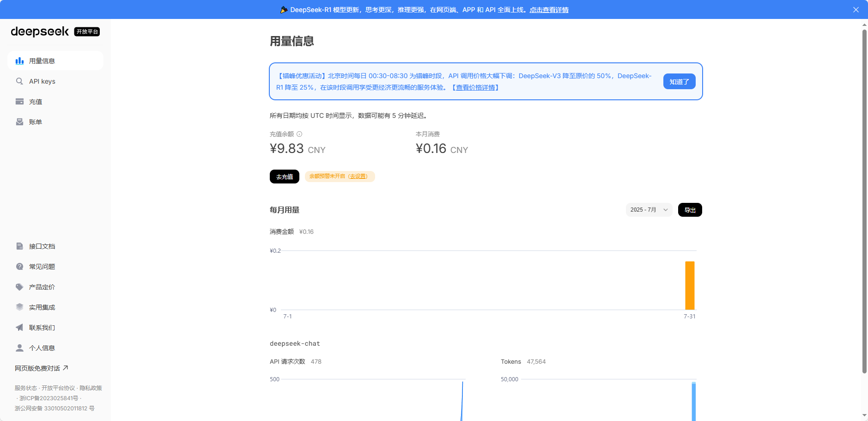The width and height of the screenshot is (868, 421).
Task: Click the deepseek-chat model heading
Action: [295, 343]
